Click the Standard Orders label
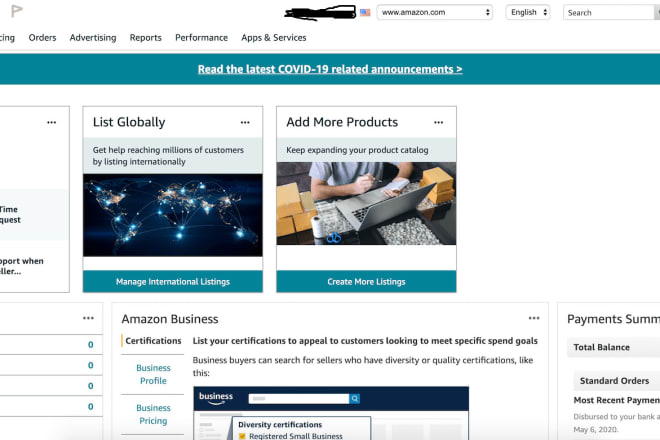Image resolution: width=660 pixels, height=440 pixels. pos(614,381)
